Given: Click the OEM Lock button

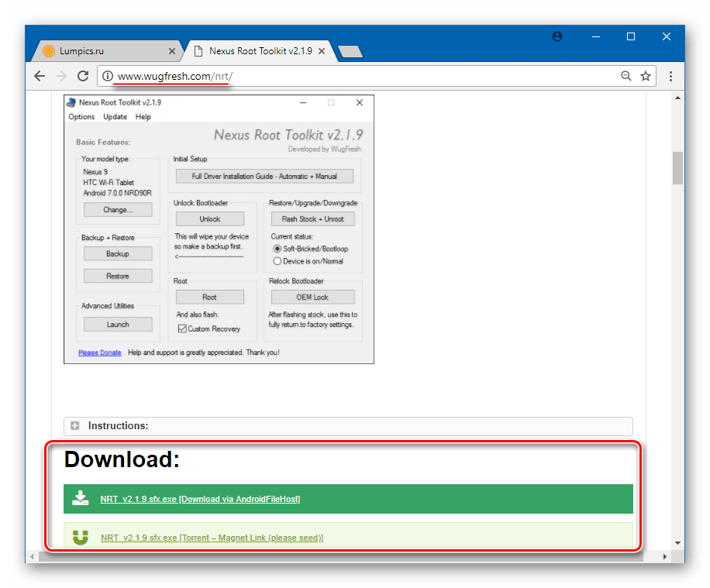Looking at the screenshot, I should pyautogui.click(x=312, y=297).
